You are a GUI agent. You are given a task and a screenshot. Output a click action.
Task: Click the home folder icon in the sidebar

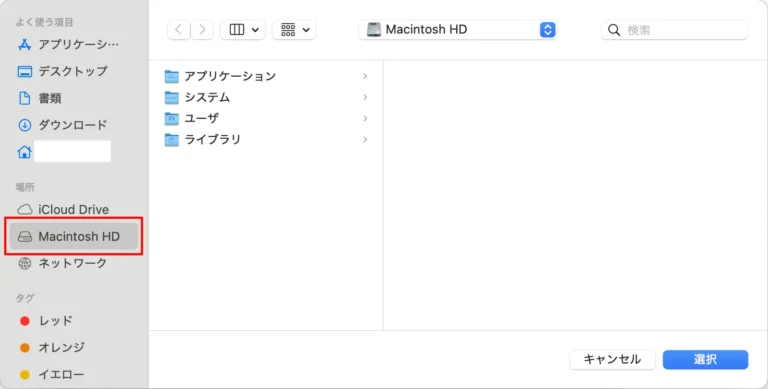[x=24, y=152]
